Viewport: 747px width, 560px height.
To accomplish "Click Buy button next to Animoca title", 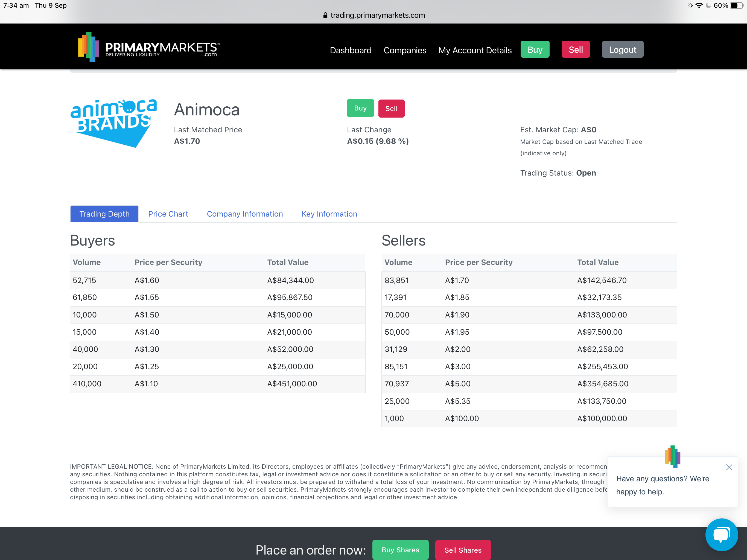I will pos(360,108).
